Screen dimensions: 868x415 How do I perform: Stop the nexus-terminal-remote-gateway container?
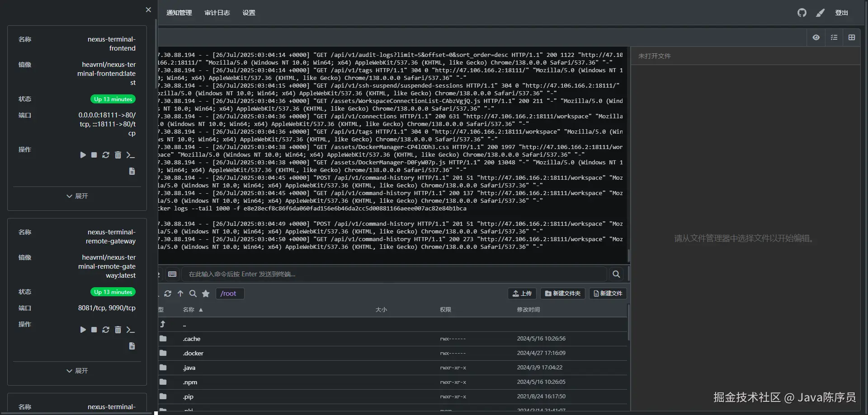point(94,330)
